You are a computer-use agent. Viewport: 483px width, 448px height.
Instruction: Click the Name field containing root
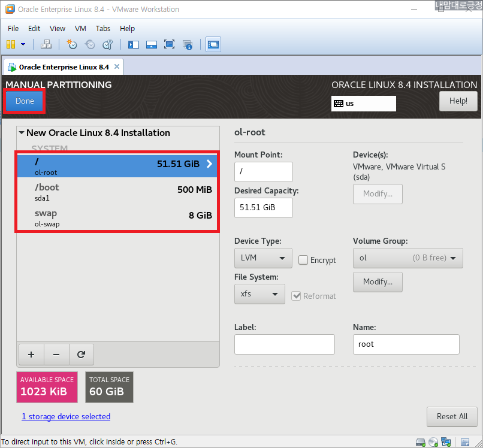pos(406,344)
